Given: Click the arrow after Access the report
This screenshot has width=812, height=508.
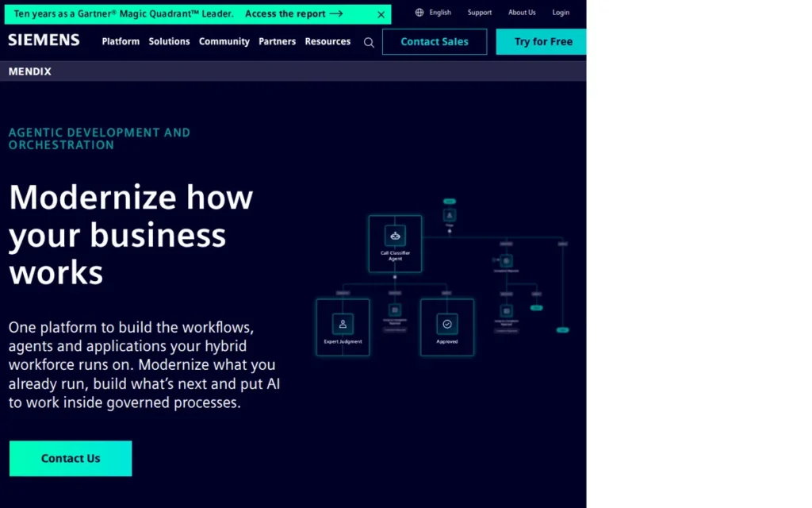Looking at the screenshot, I should pyautogui.click(x=336, y=14).
